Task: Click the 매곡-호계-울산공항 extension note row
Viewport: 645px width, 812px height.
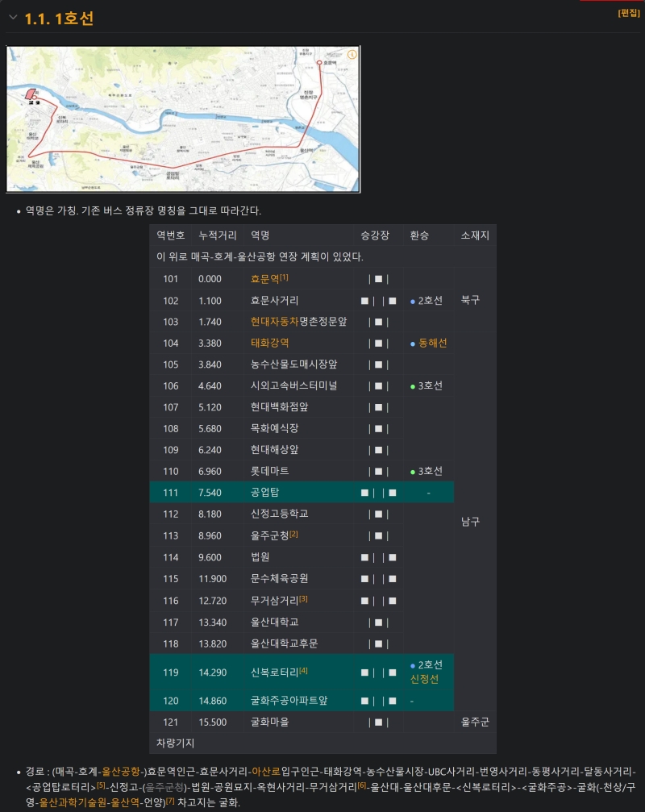Action: coord(322,257)
